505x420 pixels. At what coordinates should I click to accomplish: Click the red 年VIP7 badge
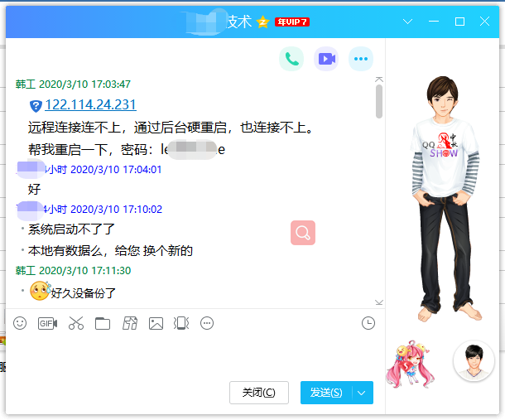pyautogui.click(x=292, y=22)
